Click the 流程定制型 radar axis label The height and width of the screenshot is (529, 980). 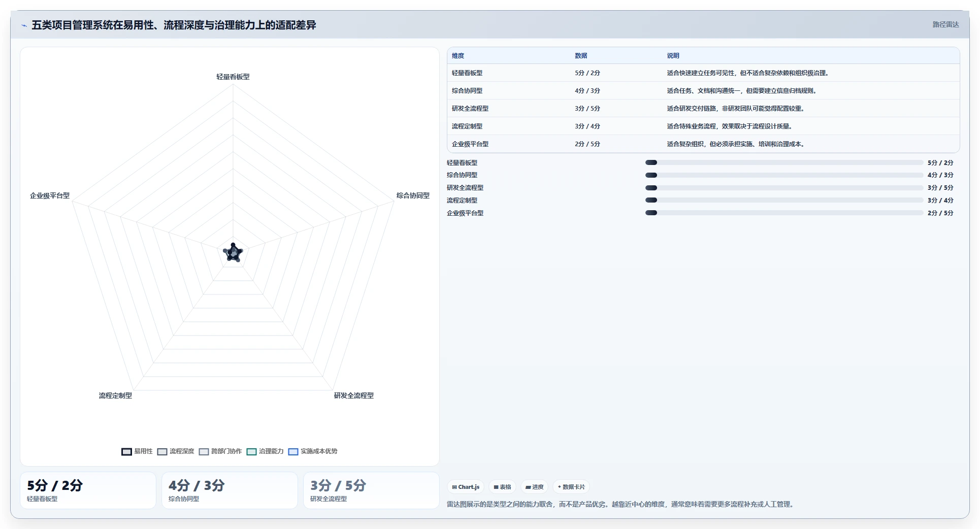point(115,395)
